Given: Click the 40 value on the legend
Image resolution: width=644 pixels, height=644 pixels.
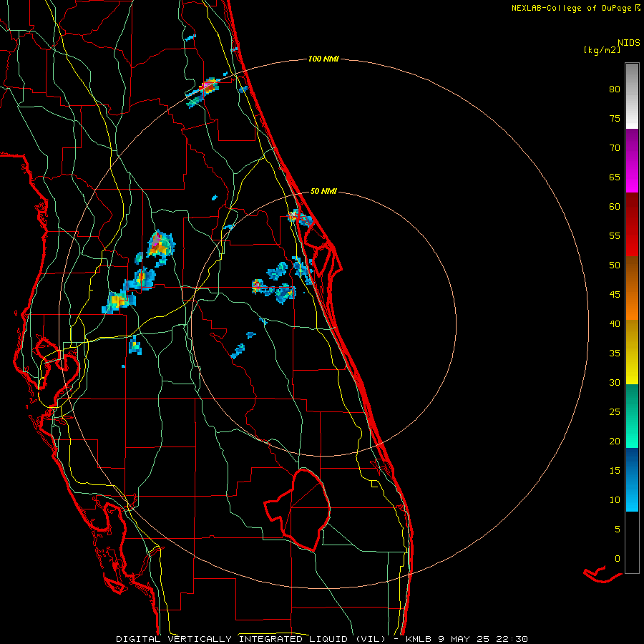Looking at the screenshot, I should coord(615,324).
